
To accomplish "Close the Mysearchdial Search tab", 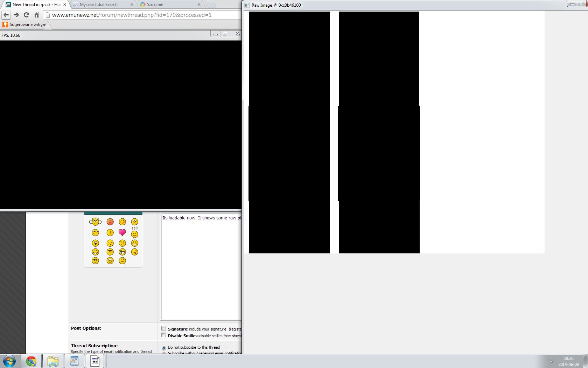I will (x=132, y=5).
